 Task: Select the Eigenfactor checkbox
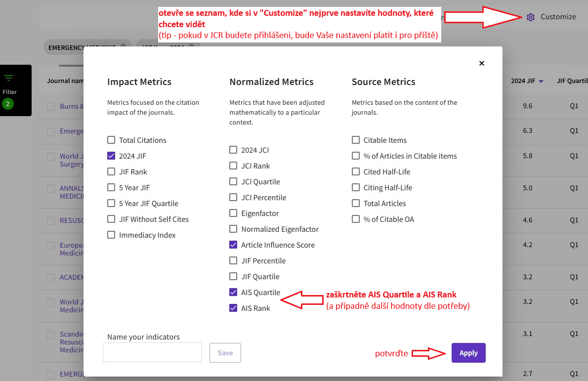coord(233,213)
